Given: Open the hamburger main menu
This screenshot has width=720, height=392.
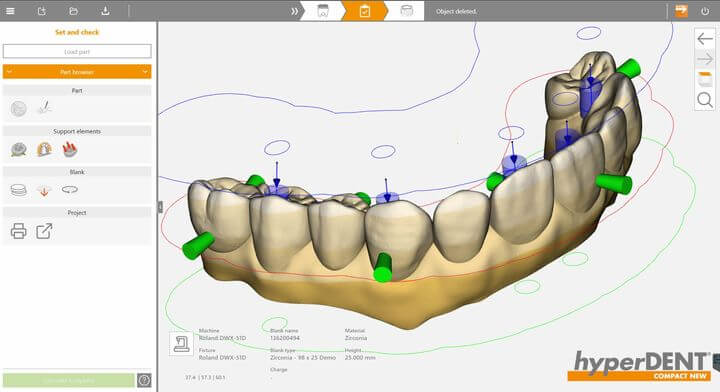Looking at the screenshot, I should (10, 11).
